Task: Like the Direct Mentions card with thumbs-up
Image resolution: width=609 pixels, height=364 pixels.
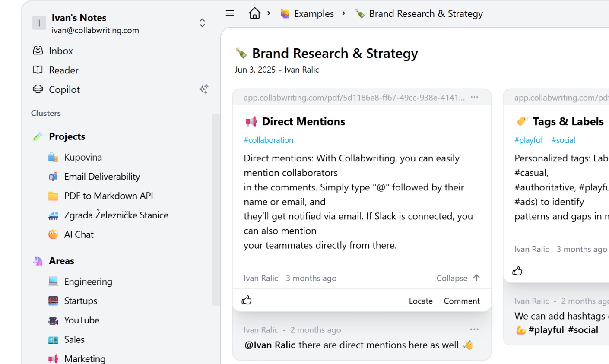Action: click(247, 301)
